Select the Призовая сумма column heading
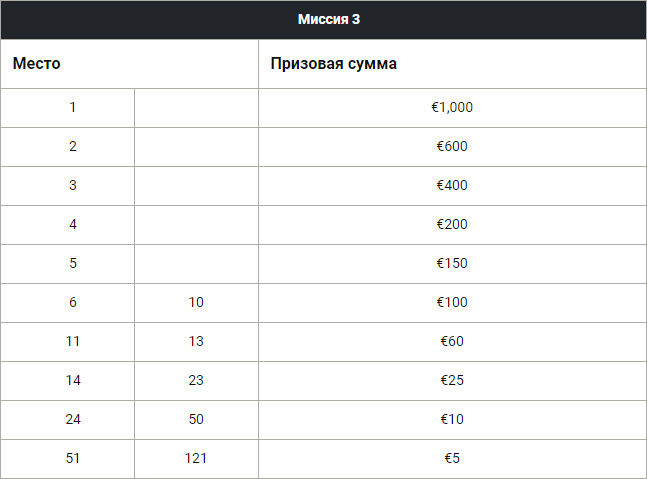The image size is (647, 479). click(x=333, y=64)
